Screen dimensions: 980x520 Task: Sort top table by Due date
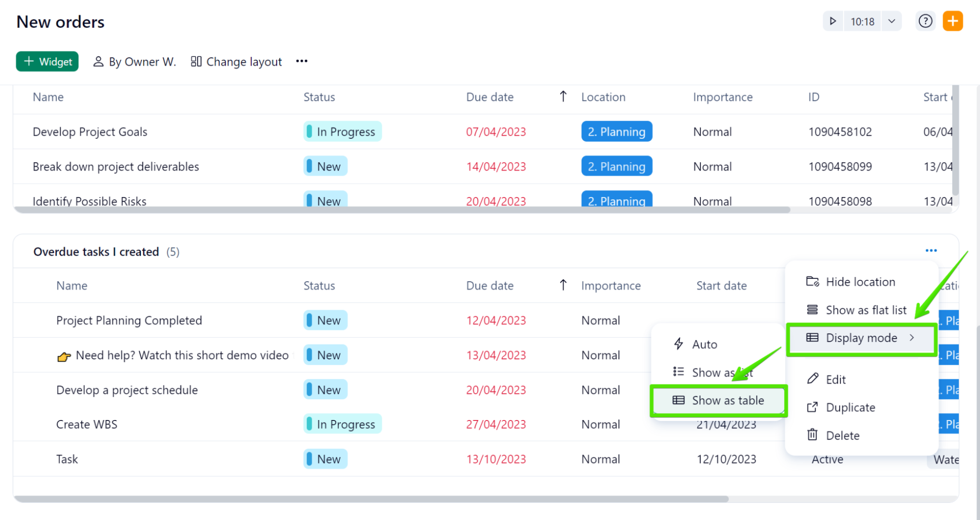(x=490, y=97)
